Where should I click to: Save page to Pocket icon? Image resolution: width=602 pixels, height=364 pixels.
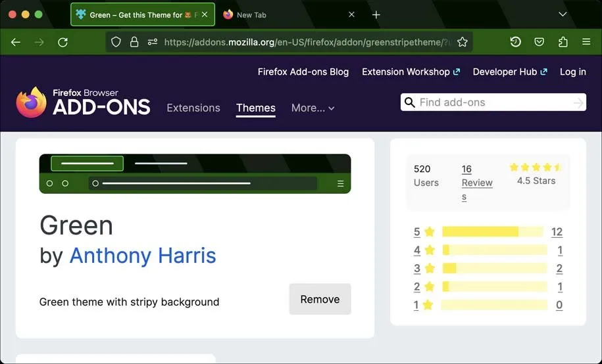click(x=539, y=42)
